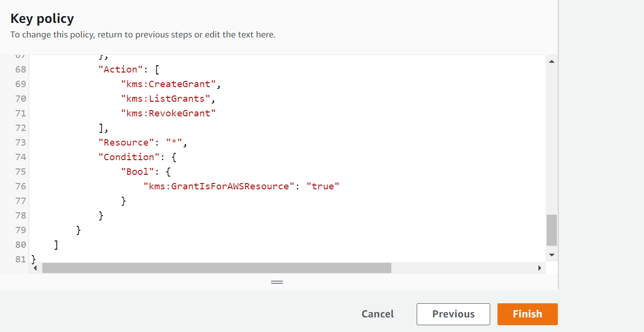644x332 pixels.
Task: Click the horizontal scrollbar thumb
Action: click(x=217, y=268)
